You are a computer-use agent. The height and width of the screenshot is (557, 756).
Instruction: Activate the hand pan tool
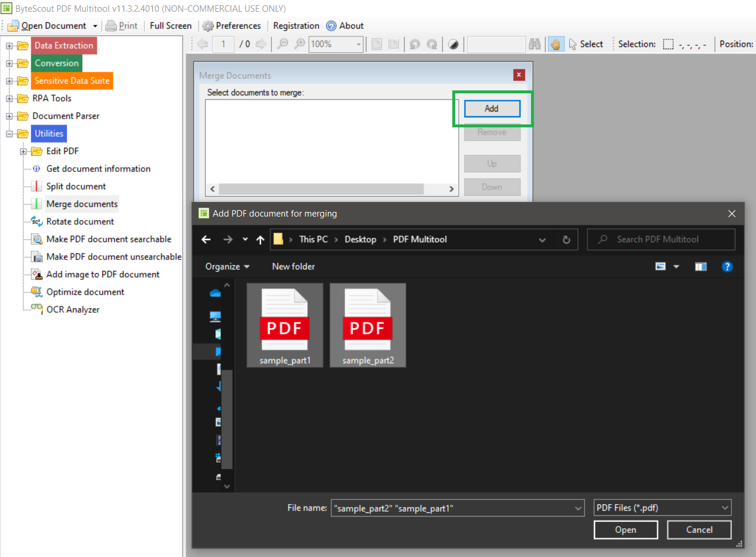555,44
